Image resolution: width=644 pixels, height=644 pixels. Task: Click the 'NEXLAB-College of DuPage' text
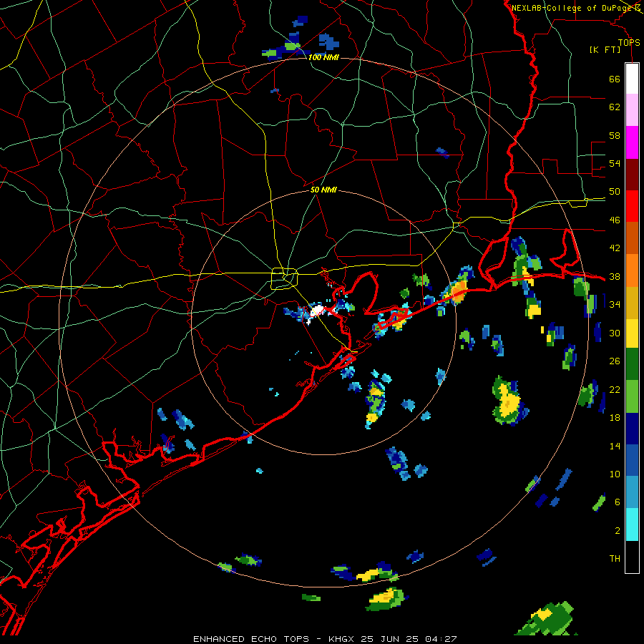click(x=572, y=8)
